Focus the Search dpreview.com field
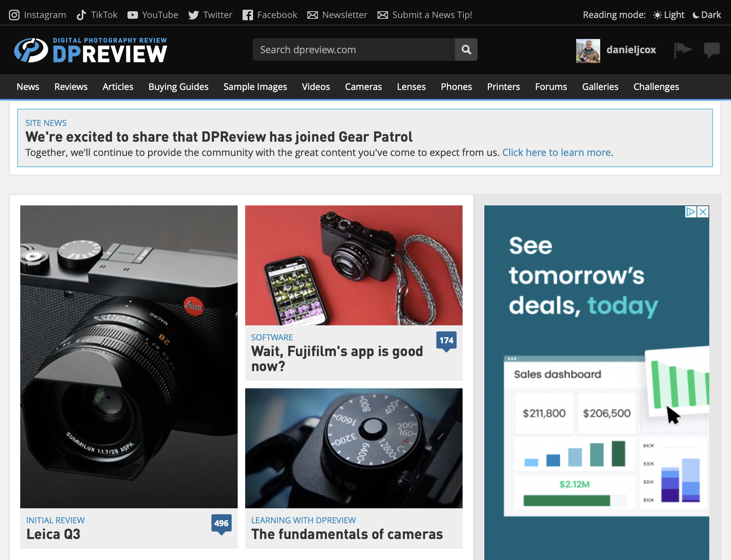 tap(354, 49)
